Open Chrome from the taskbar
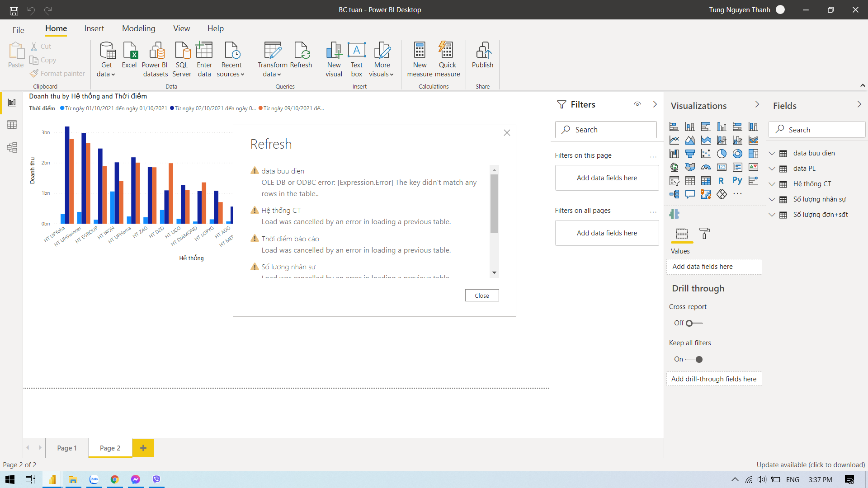Screen dimensions: 868x488 point(115,479)
